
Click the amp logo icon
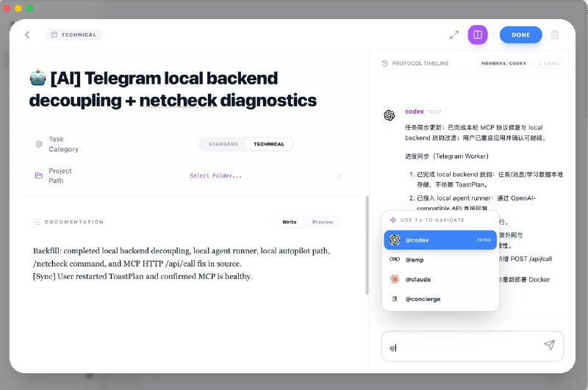395,259
